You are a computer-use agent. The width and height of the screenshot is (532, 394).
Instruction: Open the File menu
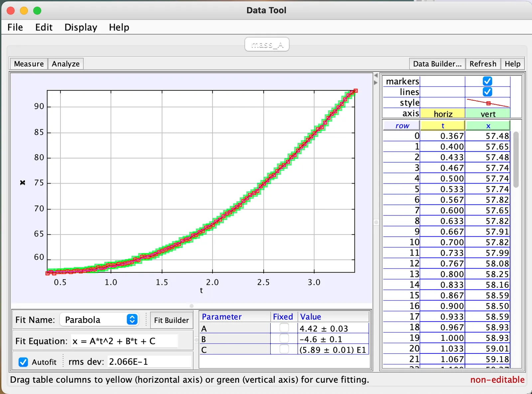tap(15, 27)
